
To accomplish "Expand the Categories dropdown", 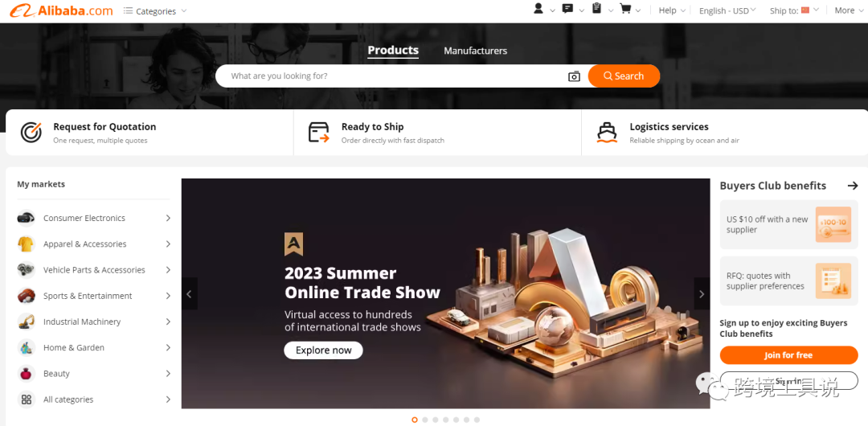I will [155, 11].
